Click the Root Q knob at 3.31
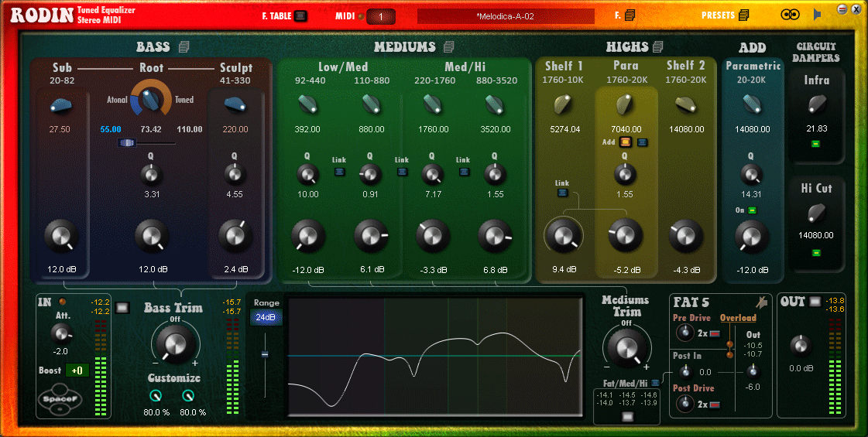This screenshot has width=868, height=437. [x=151, y=176]
